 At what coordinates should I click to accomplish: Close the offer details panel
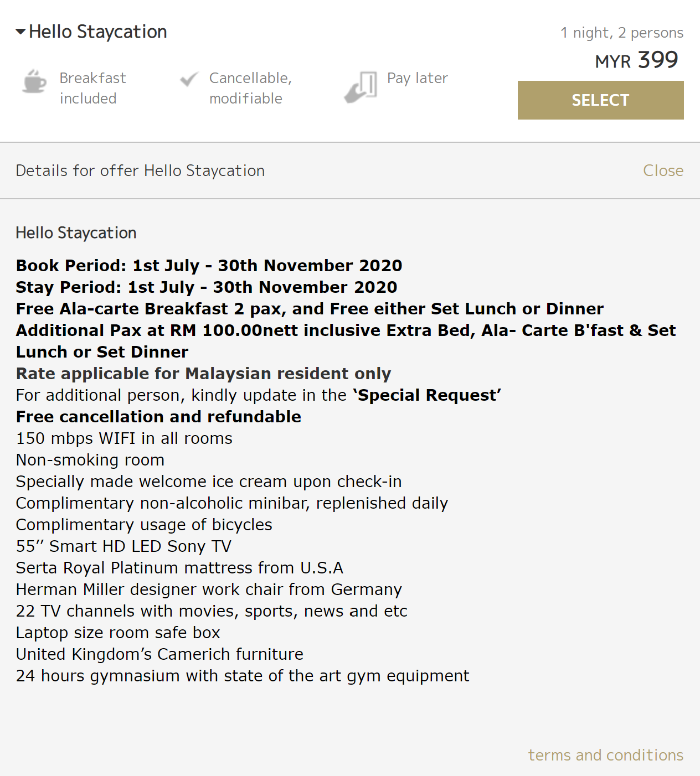tap(663, 170)
